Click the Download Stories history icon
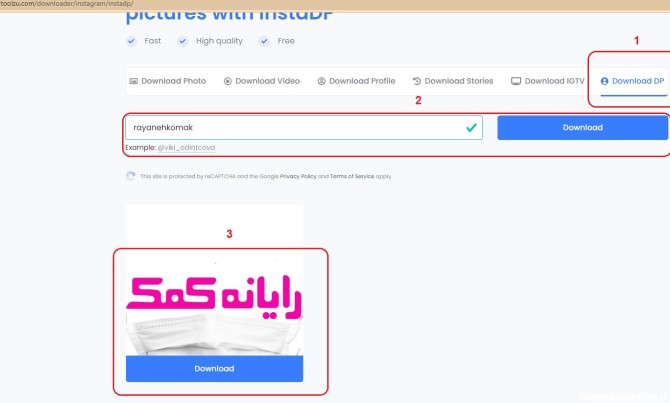 [417, 81]
